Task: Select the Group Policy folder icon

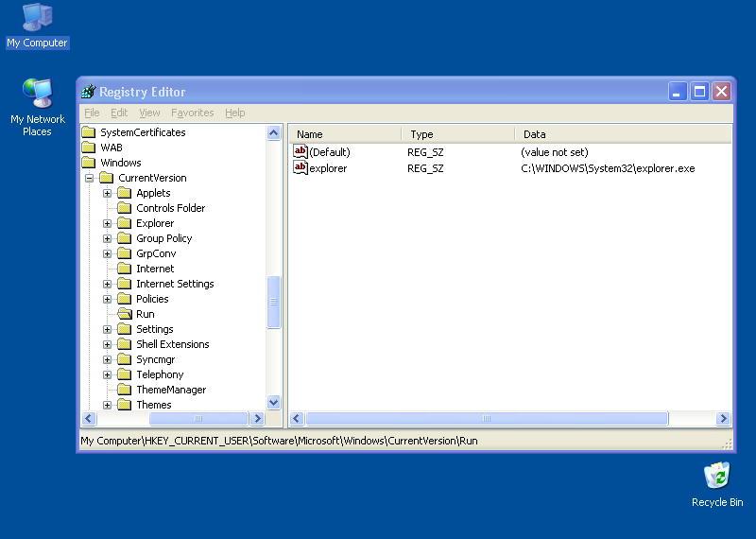Action: point(125,238)
